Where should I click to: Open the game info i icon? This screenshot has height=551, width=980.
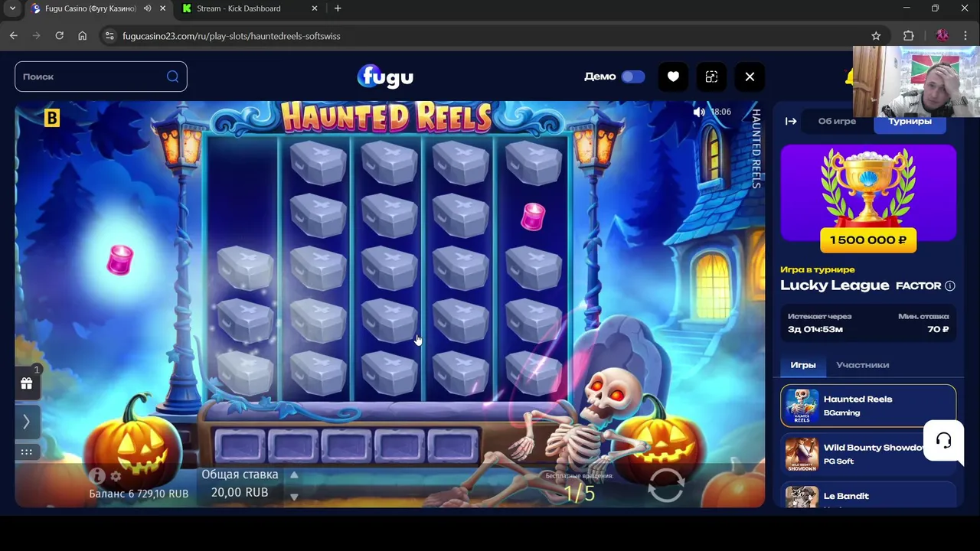click(96, 476)
